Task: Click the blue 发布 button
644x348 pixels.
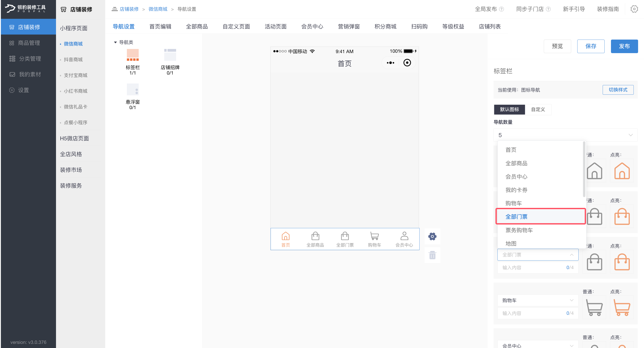Action: pos(624,46)
